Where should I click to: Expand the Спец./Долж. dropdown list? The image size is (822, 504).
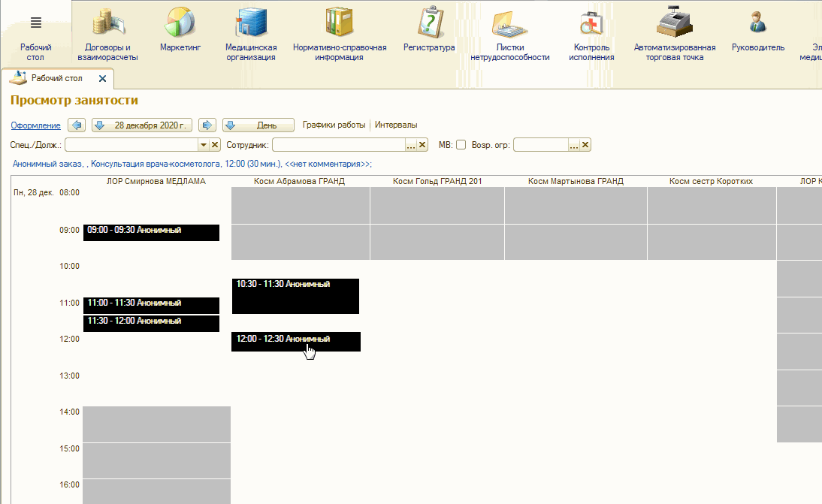[203, 145]
